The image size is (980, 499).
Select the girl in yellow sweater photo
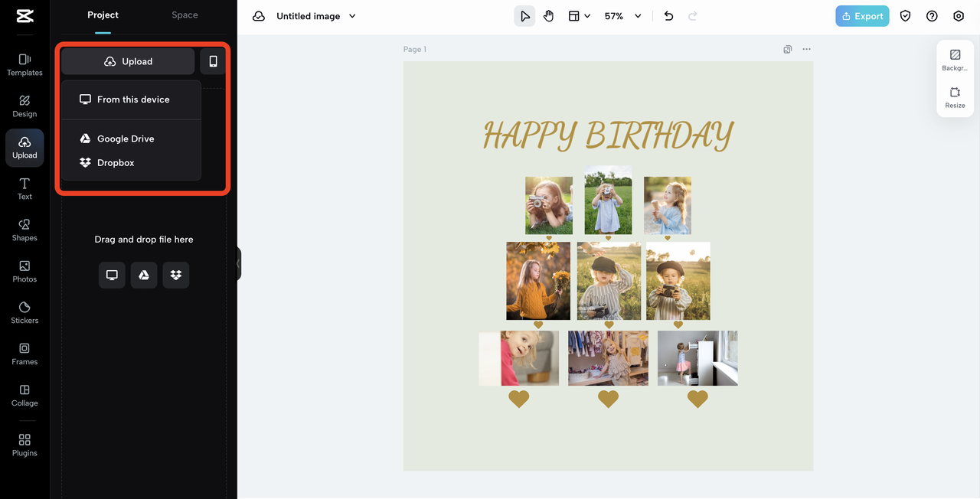(538, 281)
